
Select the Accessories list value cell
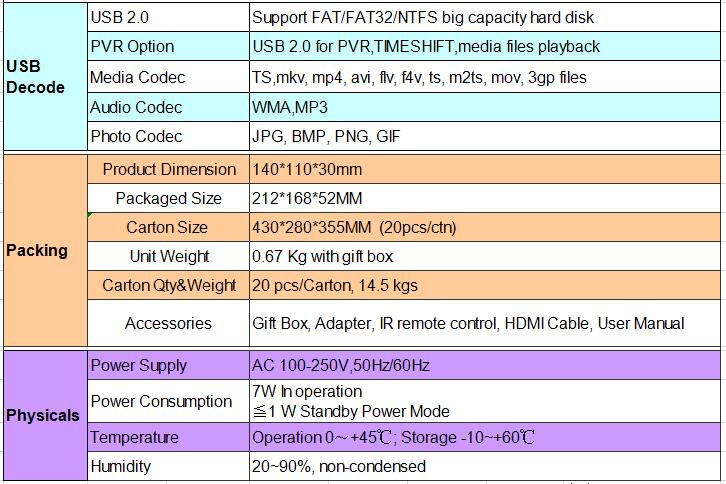pyautogui.click(x=484, y=323)
